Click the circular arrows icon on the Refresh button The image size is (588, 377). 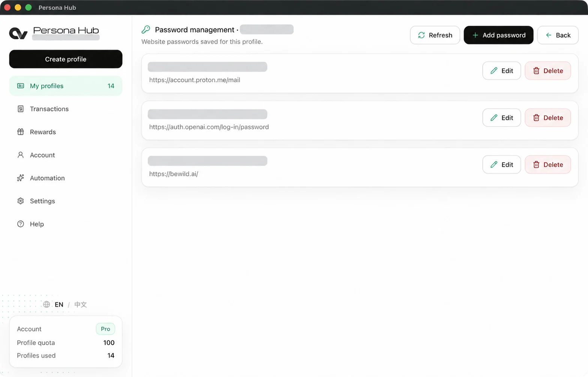click(x=421, y=35)
